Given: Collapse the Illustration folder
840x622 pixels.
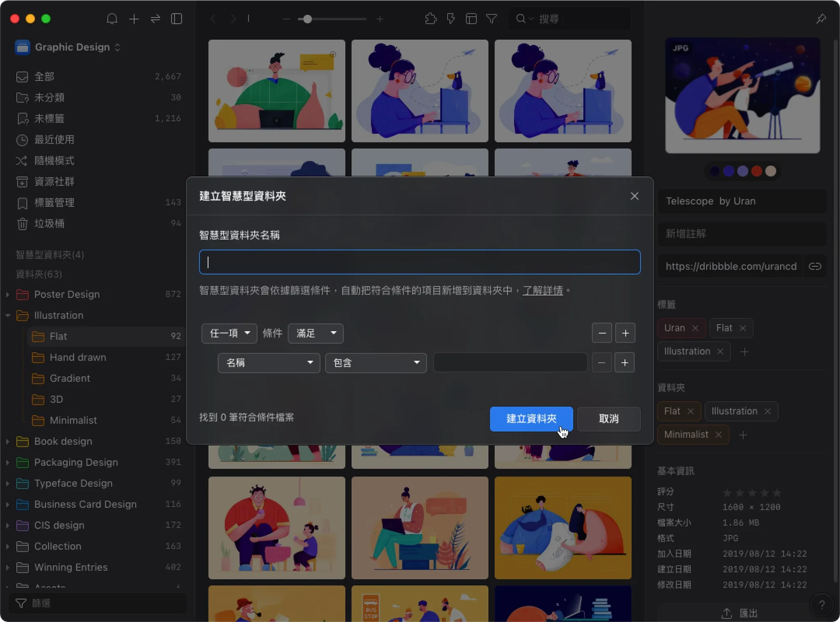Looking at the screenshot, I should pyautogui.click(x=8, y=315).
